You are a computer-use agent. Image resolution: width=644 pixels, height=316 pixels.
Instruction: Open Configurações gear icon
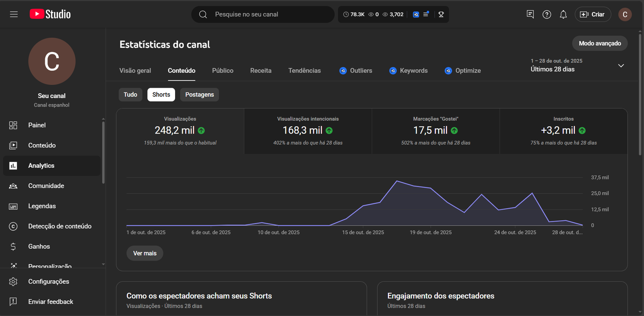point(13,281)
